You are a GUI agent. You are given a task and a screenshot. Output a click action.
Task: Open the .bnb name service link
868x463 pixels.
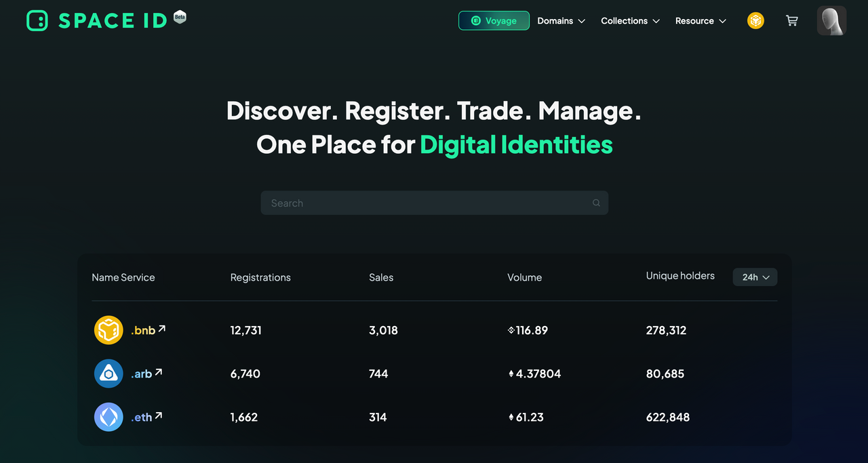pyautogui.click(x=148, y=330)
